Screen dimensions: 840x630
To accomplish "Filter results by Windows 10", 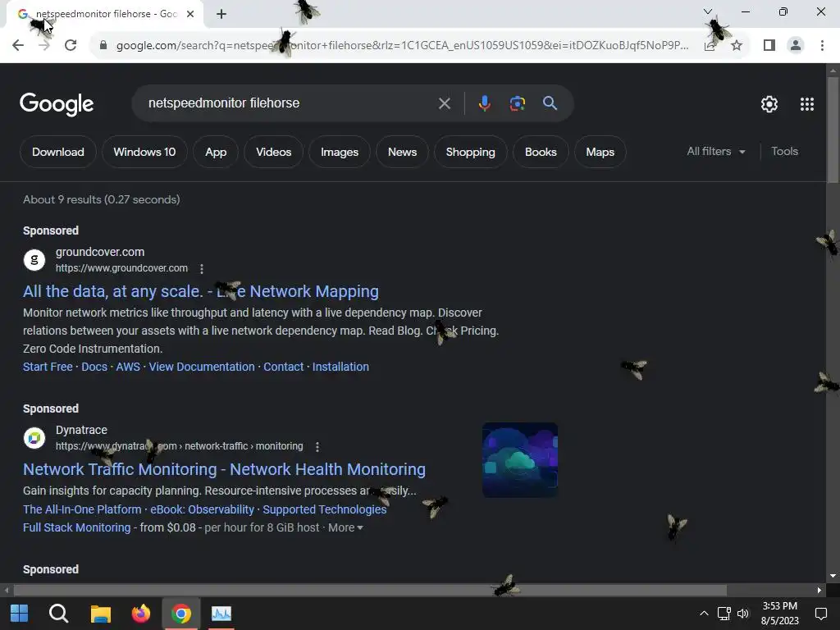I will click(x=144, y=152).
